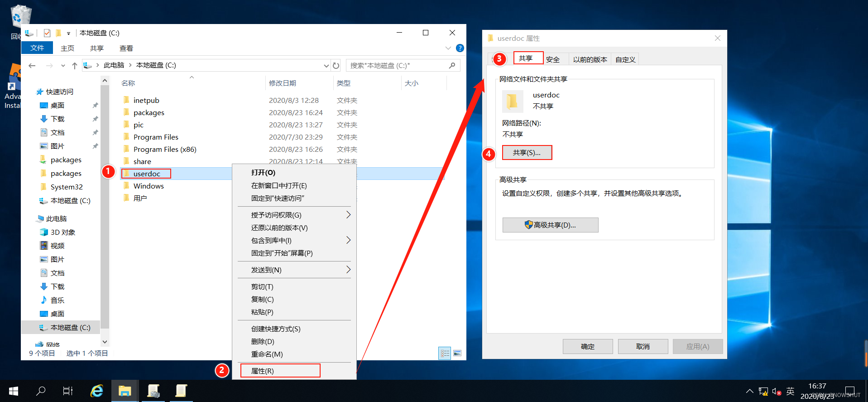Open the notification center icon
The image size is (868, 402).
point(849,391)
